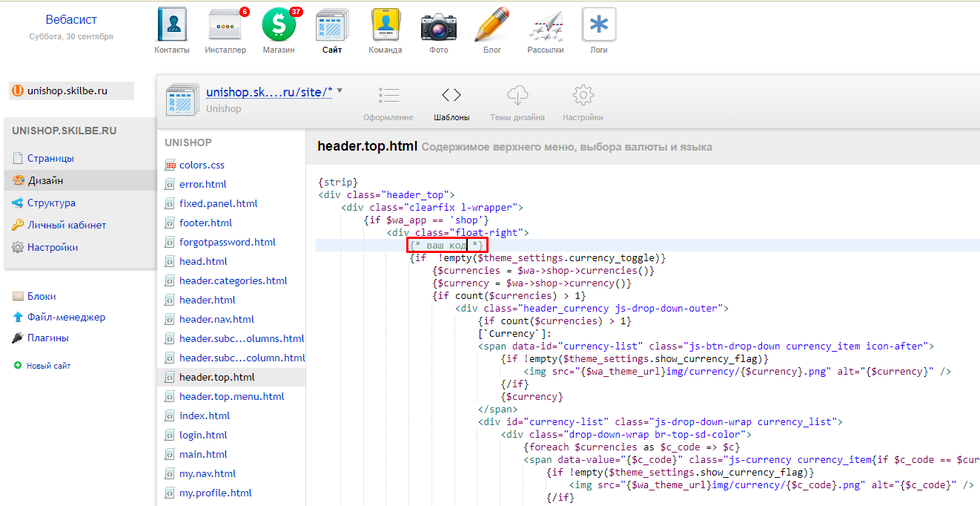Switch to the Оформление tab
Viewport: 980px width, 506px height.
click(388, 102)
